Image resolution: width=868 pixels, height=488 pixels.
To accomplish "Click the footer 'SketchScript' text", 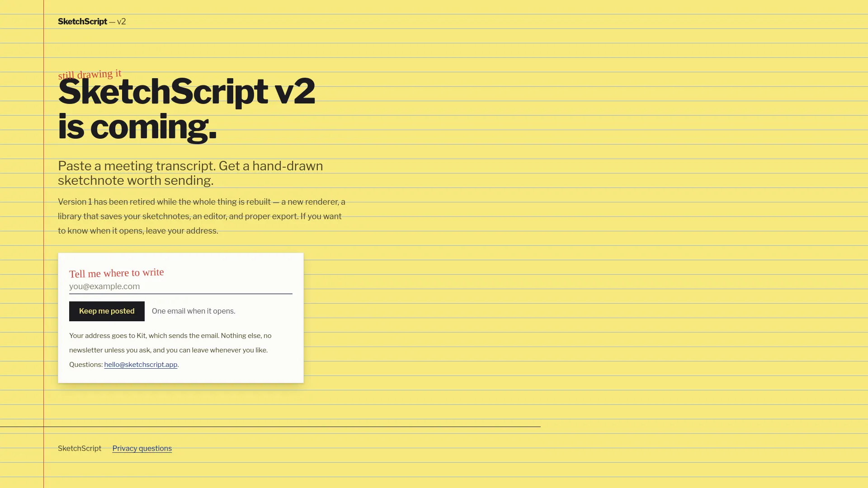I will click(80, 449).
